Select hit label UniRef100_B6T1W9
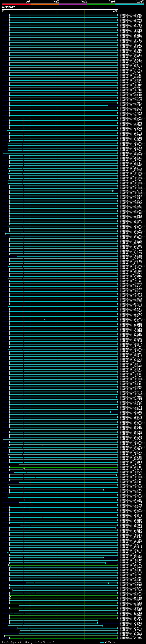 click(x=131, y=618)
